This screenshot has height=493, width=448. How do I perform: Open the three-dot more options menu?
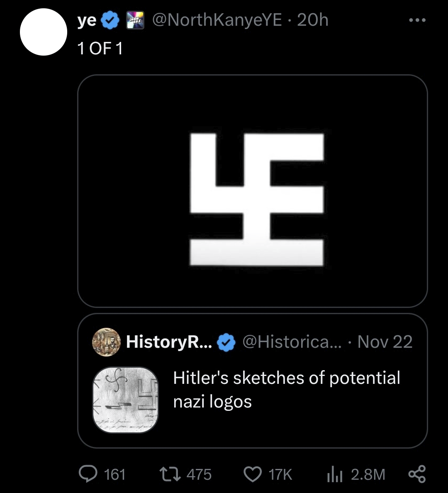(x=417, y=20)
